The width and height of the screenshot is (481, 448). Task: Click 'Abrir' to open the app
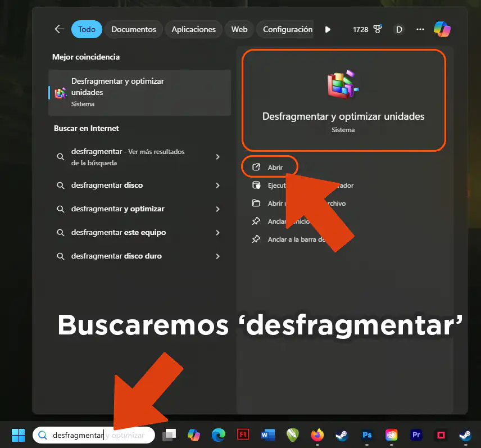270,166
